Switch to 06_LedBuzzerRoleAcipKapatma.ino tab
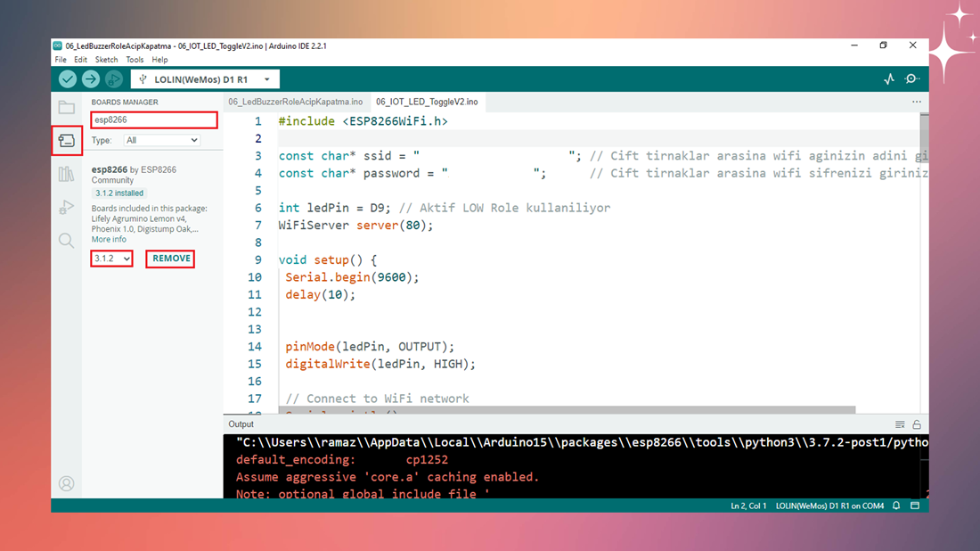Viewport: 980px width, 551px height. click(x=295, y=102)
